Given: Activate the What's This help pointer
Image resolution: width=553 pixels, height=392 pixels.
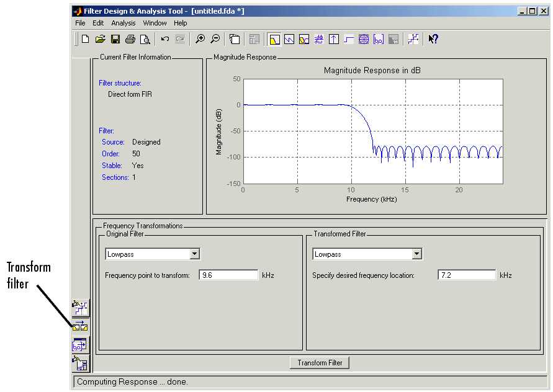Looking at the screenshot, I should 433,38.
